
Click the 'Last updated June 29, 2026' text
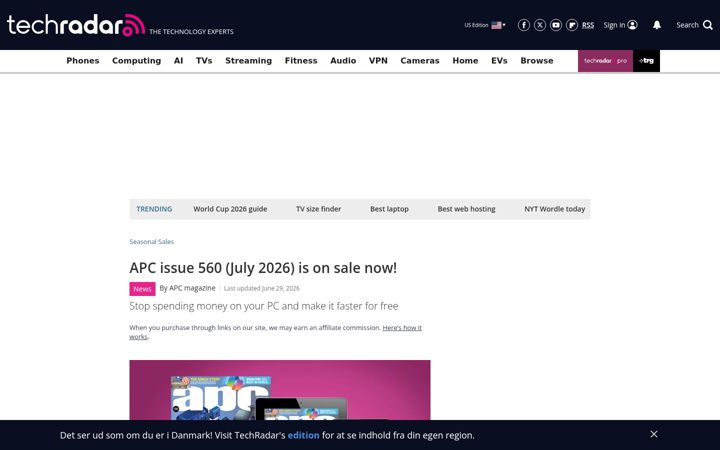point(261,288)
